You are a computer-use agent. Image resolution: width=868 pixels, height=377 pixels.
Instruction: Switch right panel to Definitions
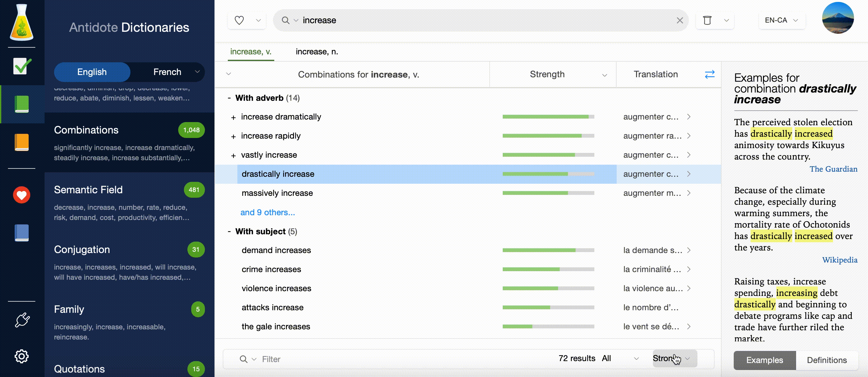pyautogui.click(x=827, y=360)
